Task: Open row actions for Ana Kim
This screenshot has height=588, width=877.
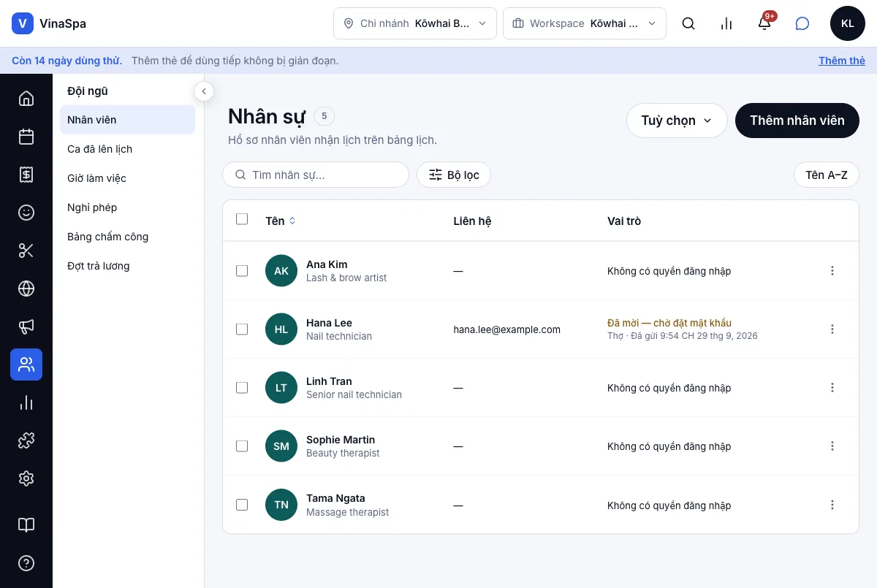Action: pos(832,271)
